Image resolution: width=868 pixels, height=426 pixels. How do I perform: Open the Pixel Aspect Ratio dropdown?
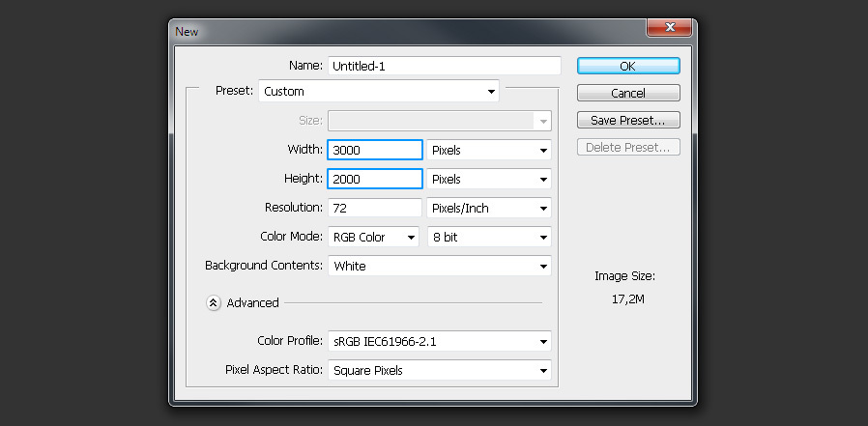440,370
